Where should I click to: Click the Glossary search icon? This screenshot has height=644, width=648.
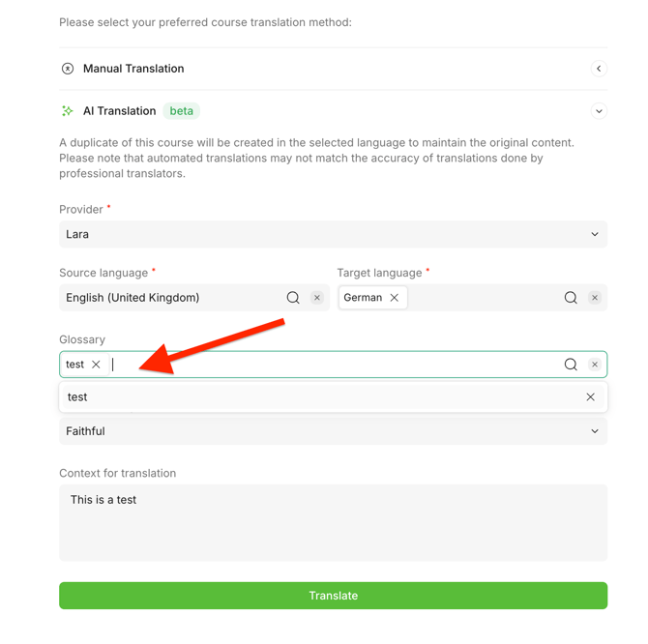(x=571, y=365)
